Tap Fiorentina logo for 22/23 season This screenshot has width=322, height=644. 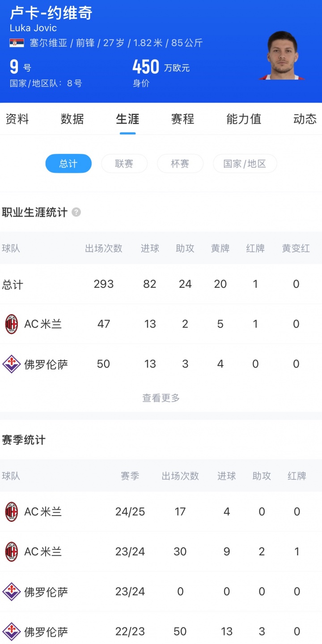[12, 631]
